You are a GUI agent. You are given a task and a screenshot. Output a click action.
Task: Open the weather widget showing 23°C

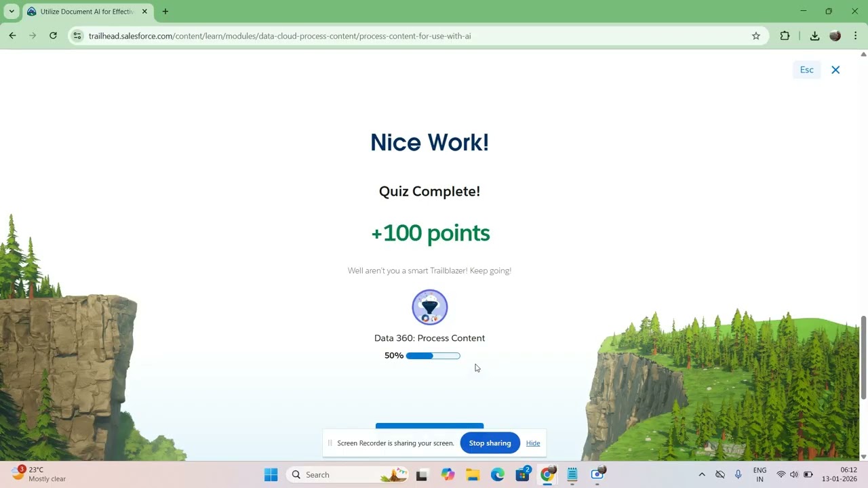coord(39,474)
